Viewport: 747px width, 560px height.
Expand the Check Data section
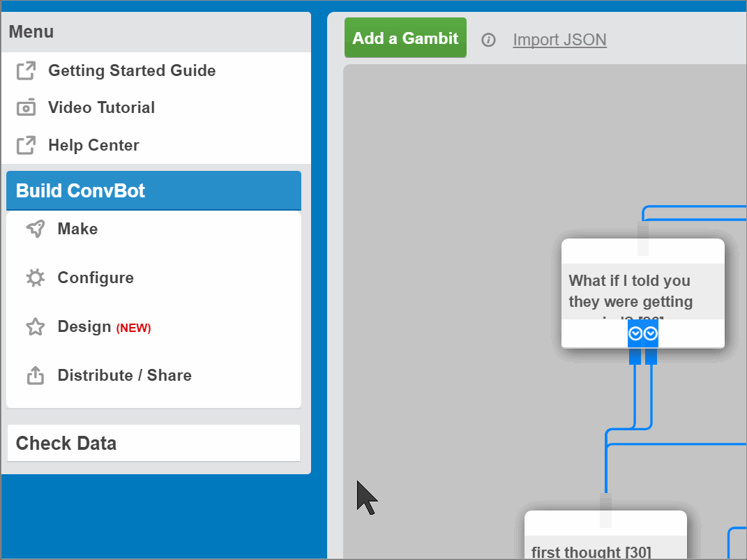pyautogui.click(x=154, y=444)
